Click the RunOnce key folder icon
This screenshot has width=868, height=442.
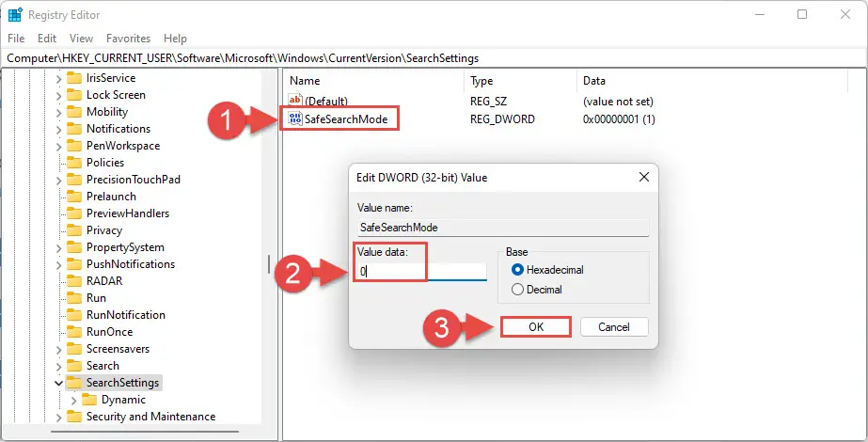pos(73,332)
